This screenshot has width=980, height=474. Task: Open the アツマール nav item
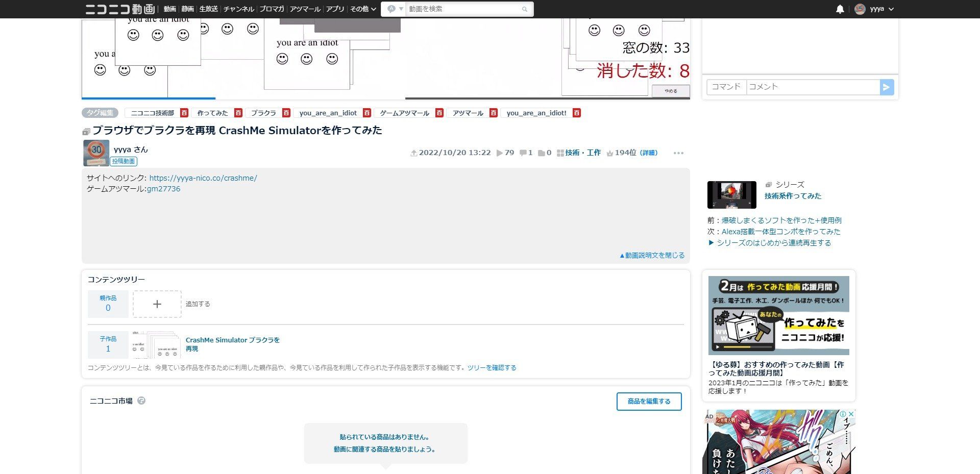(x=305, y=9)
